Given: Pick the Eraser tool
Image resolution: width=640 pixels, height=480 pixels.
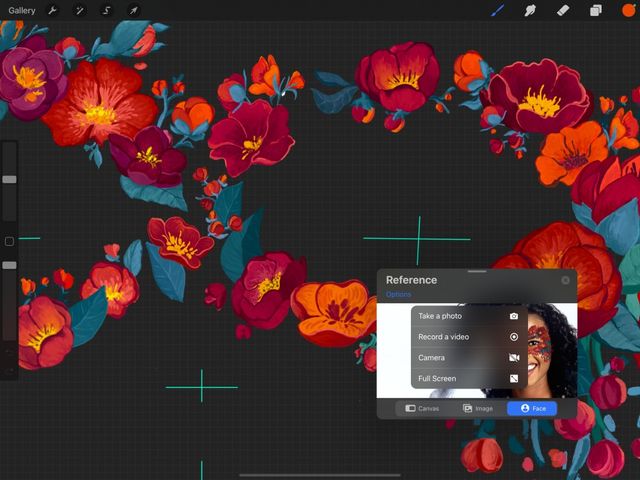Looking at the screenshot, I should click(x=562, y=11).
